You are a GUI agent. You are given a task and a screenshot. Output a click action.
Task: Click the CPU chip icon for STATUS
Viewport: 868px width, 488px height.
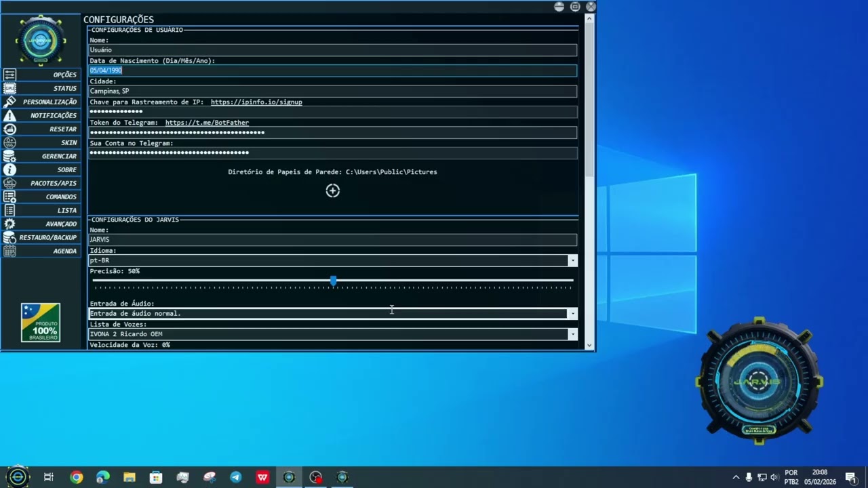(x=9, y=88)
